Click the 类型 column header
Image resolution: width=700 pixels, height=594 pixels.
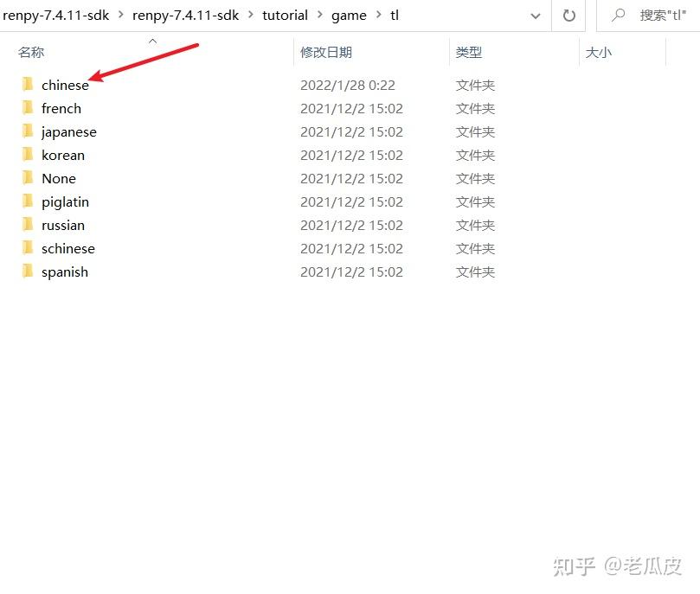pos(468,52)
